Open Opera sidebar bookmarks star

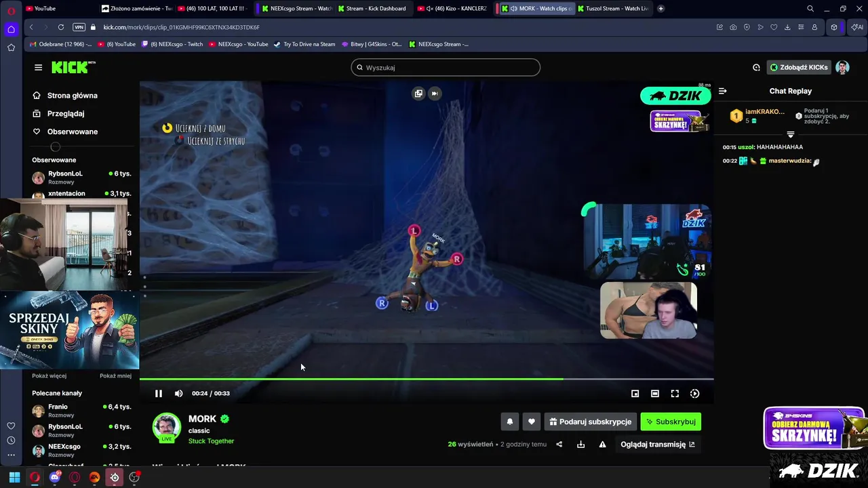(11, 47)
